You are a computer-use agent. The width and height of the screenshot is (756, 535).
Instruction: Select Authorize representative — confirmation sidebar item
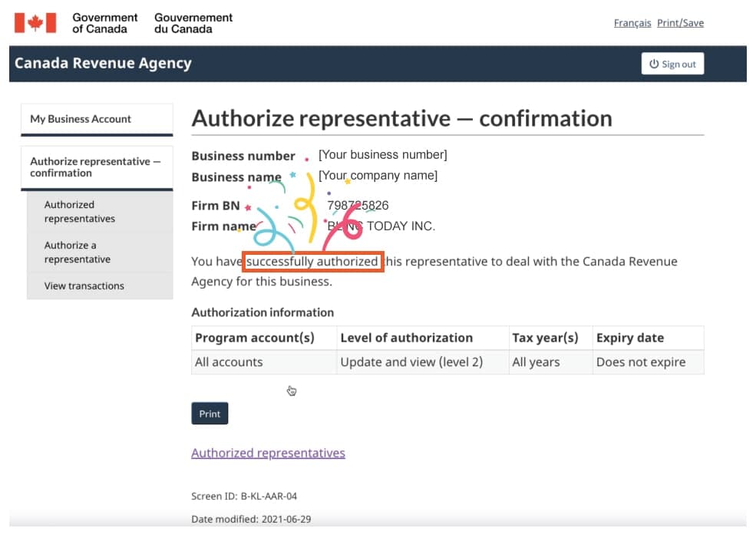[97, 167]
